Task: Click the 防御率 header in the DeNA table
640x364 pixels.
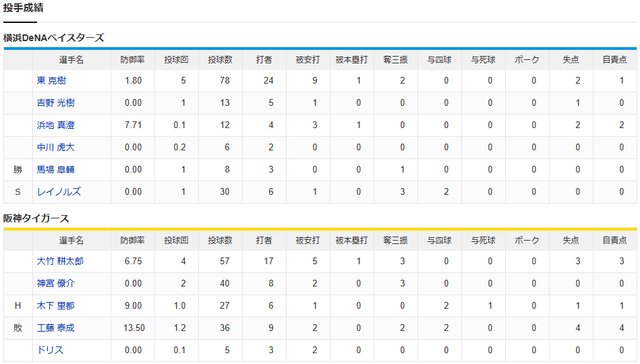Action: [x=133, y=60]
